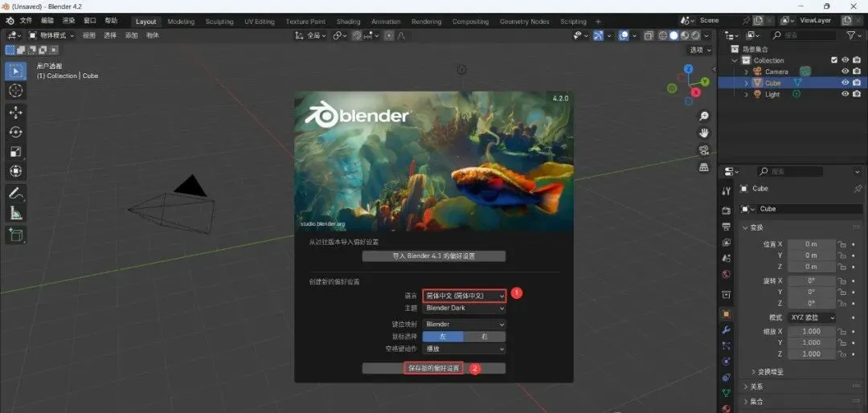This screenshot has height=413, width=868.
Task: Select the Measure tool
Action: tap(15, 213)
